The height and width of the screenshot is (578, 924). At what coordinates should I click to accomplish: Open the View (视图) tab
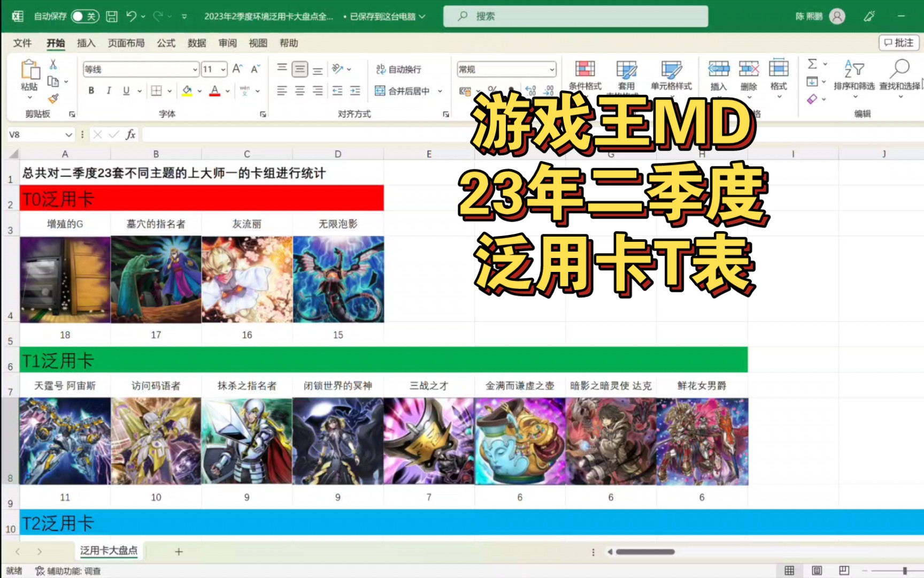point(258,43)
